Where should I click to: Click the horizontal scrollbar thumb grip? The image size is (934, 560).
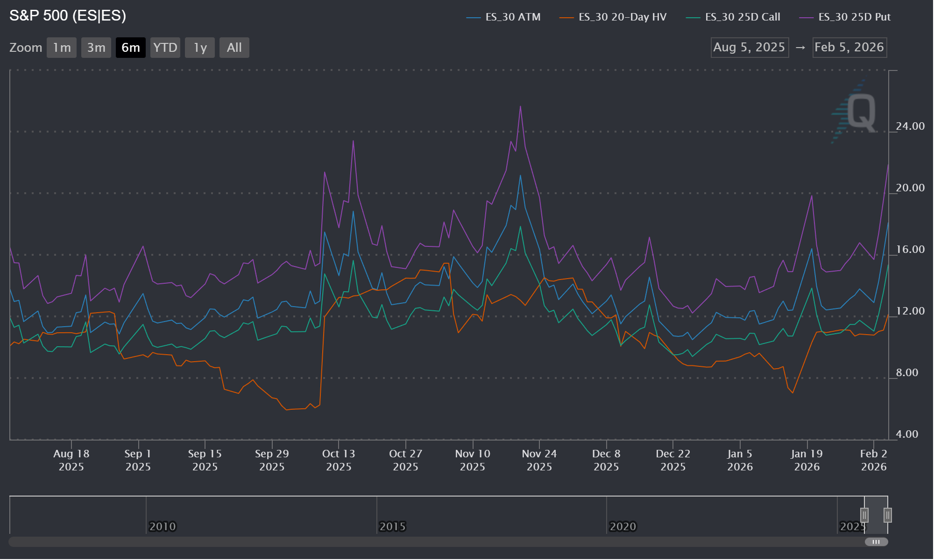click(876, 542)
